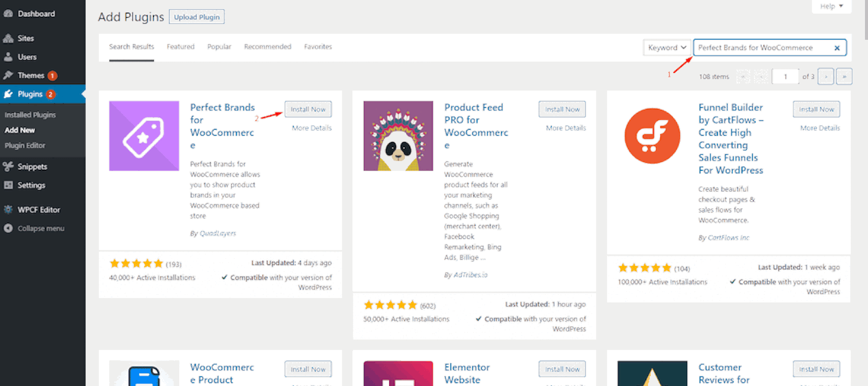Click the WPCF Editor gear icon
Viewport: 868px width, 386px height.
coord(8,209)
